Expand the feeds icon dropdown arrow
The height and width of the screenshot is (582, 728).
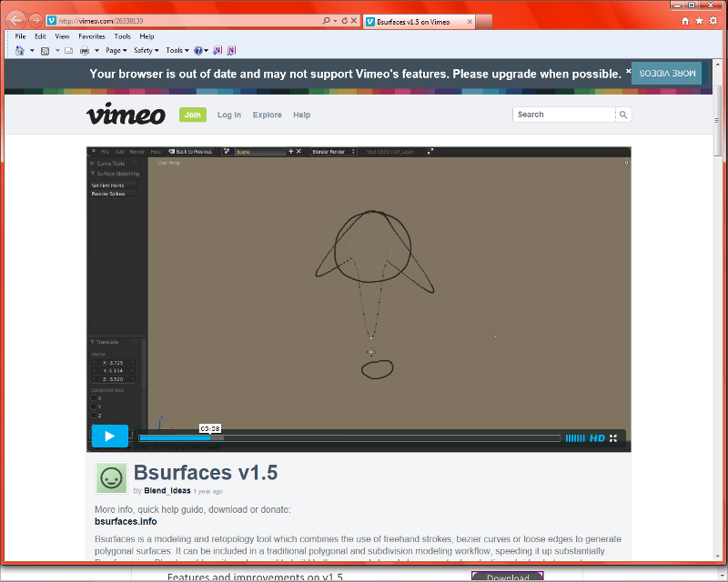[57, 51]
